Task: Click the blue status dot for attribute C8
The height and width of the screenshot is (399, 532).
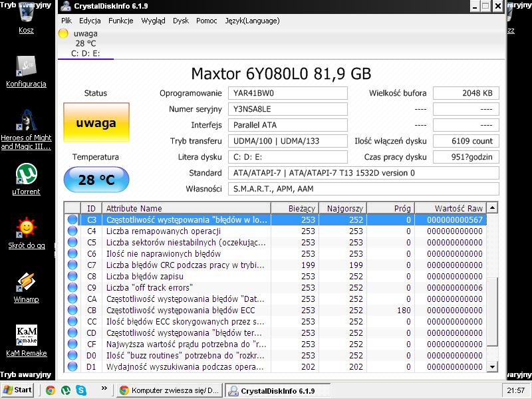Action: pos(72,276)
